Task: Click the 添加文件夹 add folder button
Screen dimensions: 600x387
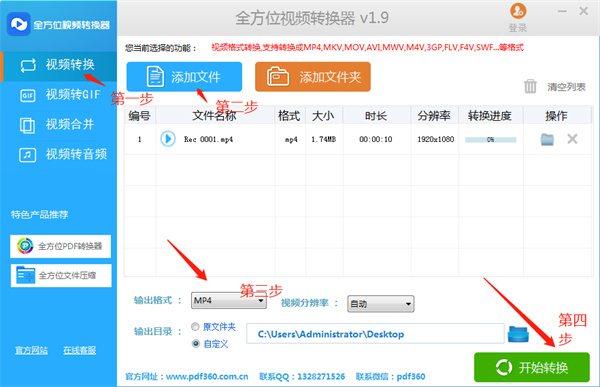Action: point(313,77)
